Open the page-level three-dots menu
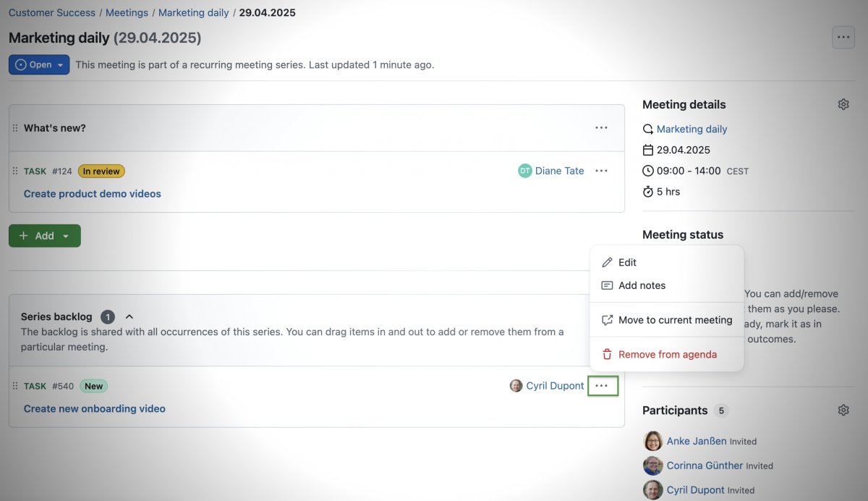 (843, 37)
